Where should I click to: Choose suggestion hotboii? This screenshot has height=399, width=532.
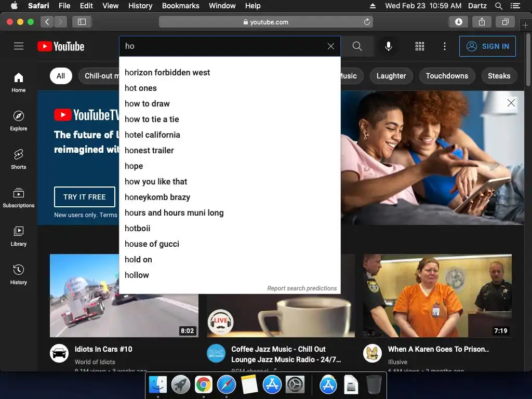point(230,229)
